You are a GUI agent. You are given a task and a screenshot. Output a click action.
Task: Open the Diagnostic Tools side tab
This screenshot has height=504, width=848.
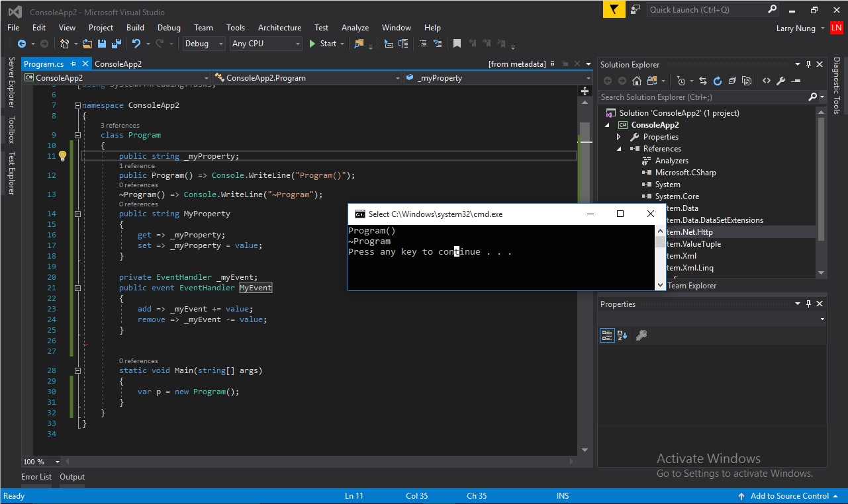point(837,85)
